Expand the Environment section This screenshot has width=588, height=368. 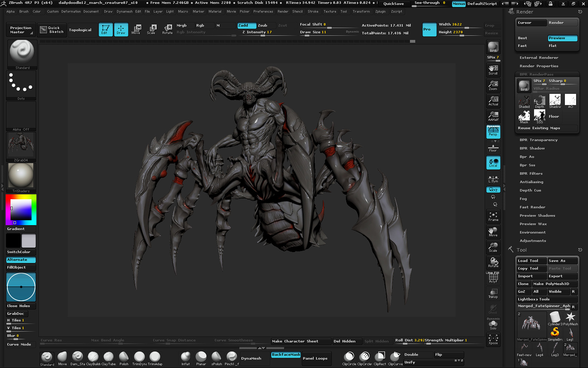point(533,232)
